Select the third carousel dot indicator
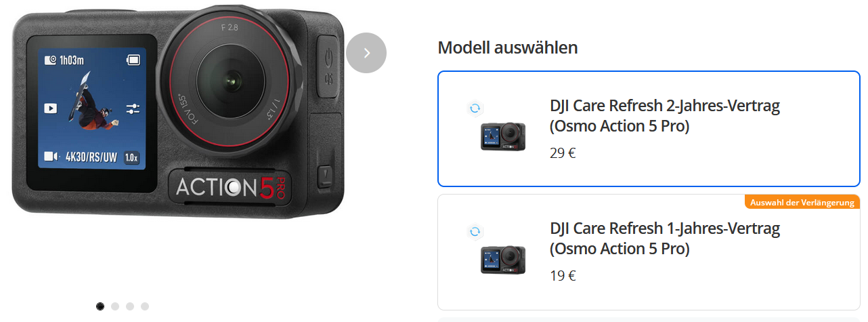The image size is (868, 322). point(130,306)
